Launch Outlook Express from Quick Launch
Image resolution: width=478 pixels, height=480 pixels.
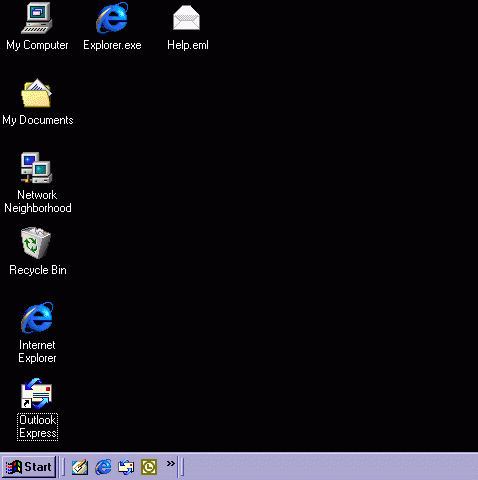pos(126,467)
